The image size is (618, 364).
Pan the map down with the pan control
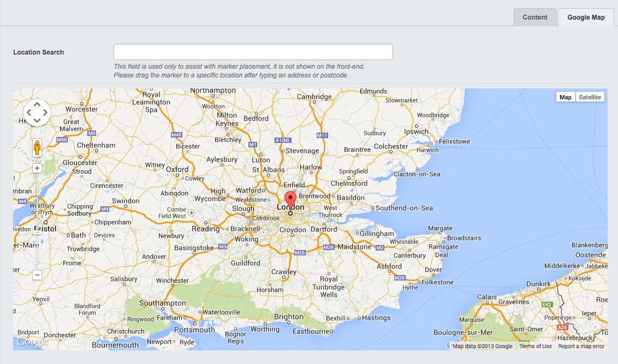tap(37, 121)
